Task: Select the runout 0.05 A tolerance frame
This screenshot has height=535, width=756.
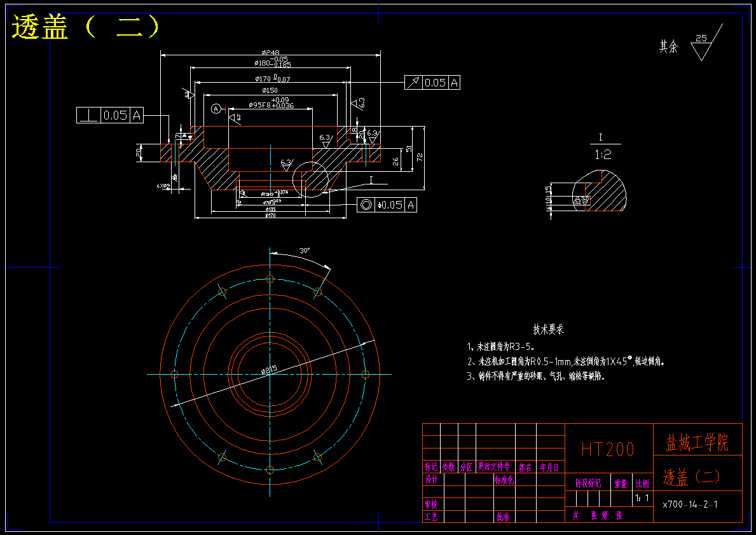Action: point(432,83)
